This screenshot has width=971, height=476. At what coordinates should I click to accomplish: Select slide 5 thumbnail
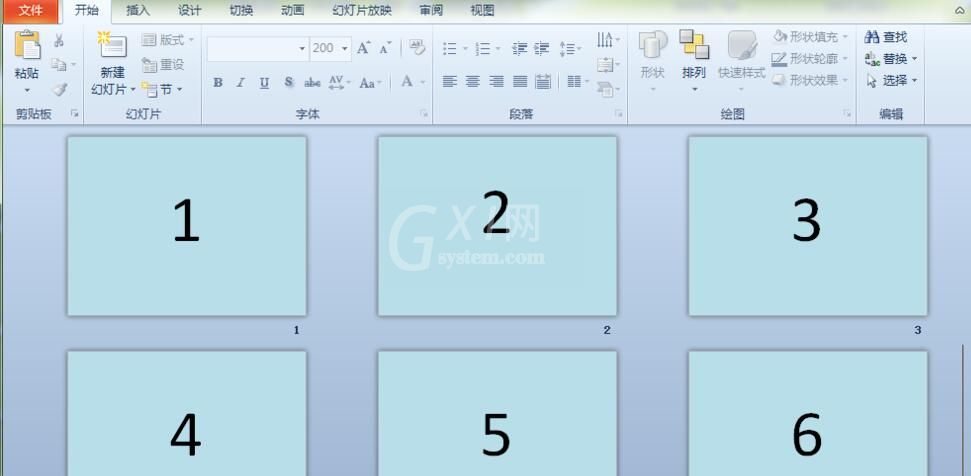click(x=497, y=413)
